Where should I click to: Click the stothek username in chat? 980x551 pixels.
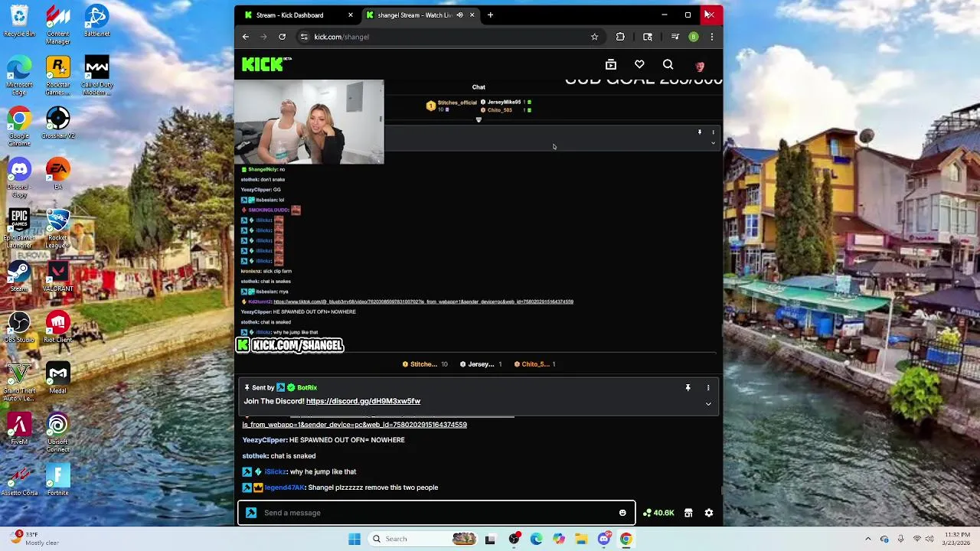tap(255, 456)
